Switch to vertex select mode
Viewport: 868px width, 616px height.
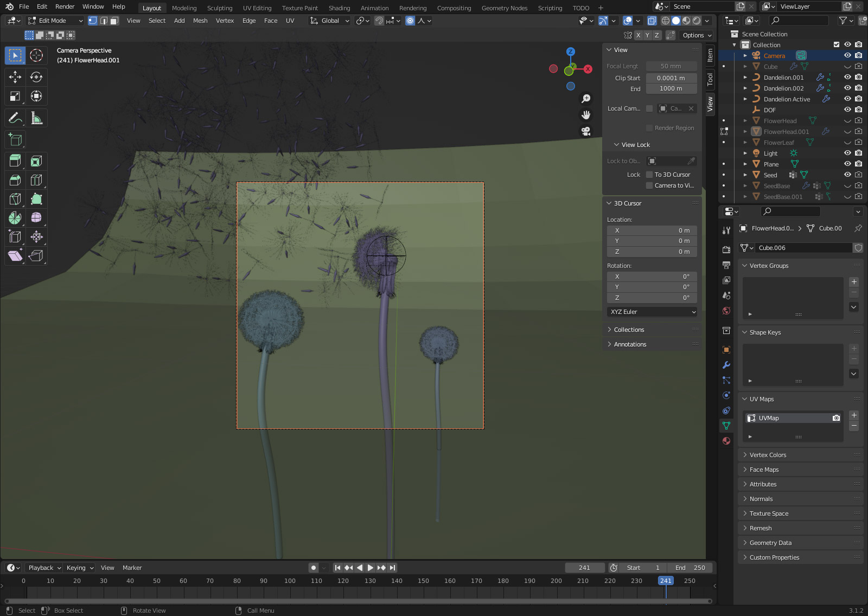[x=93, y=21]
